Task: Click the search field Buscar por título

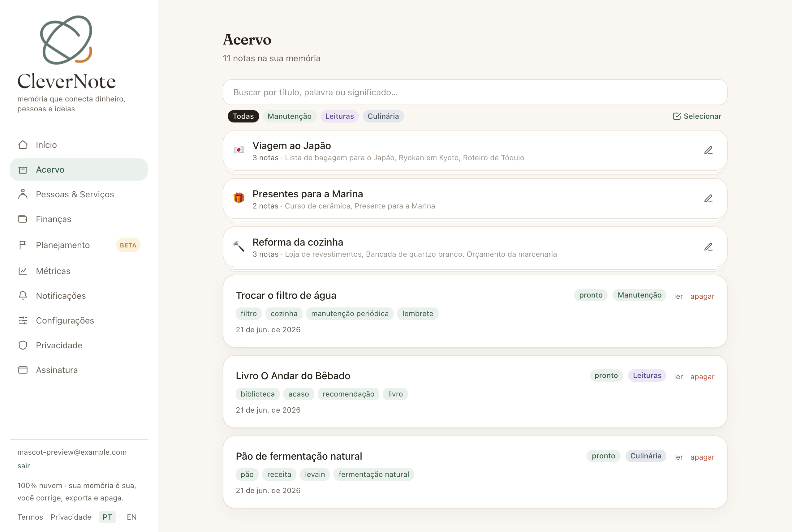Action: click(475, 92)
